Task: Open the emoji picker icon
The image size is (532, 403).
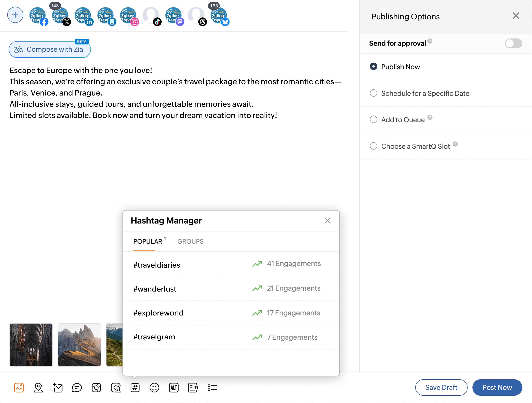Action: coord(154,388)
